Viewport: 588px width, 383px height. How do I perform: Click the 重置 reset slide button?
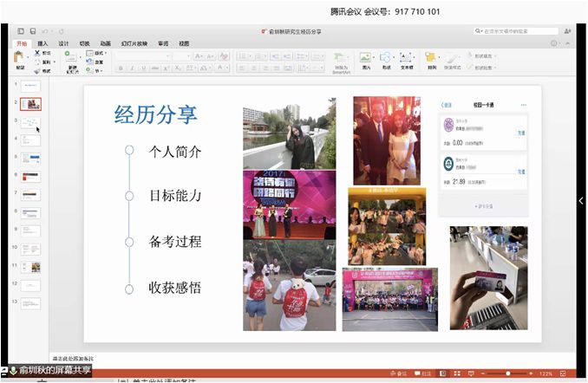point(98,62)
